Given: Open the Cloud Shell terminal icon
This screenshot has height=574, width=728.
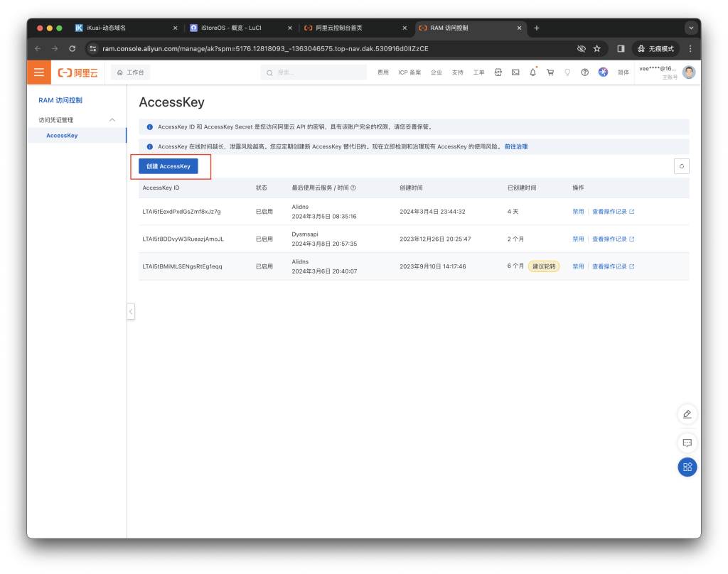Looking at the screenshot, I should pos(515,72).
